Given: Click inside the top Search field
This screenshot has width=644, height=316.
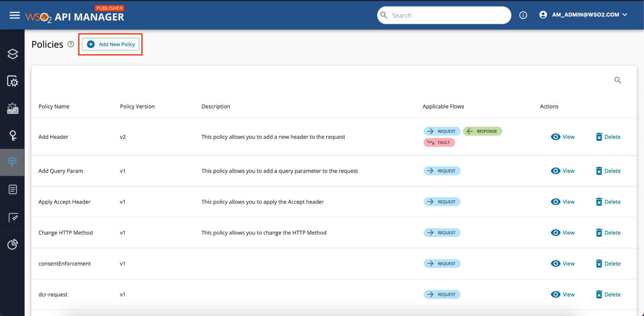Looking at the screenshot, I should (444, 15).
